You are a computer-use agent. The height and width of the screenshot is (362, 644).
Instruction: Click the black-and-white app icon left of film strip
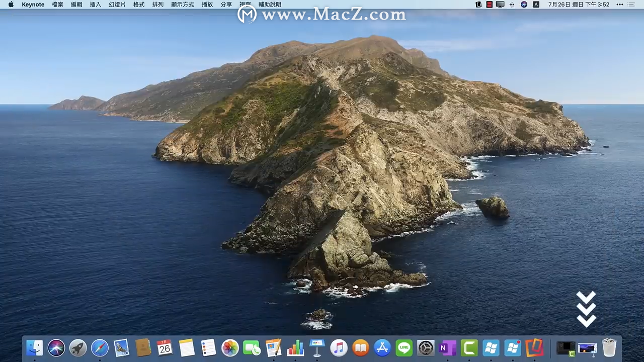(x=478, y=5)
